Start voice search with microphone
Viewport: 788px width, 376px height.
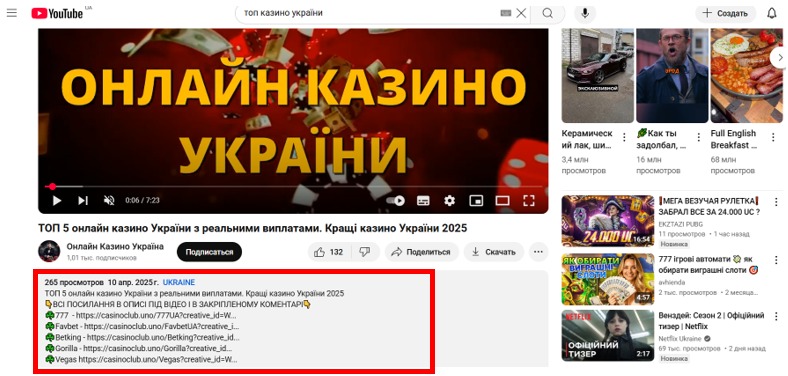[x=584, y=13]
